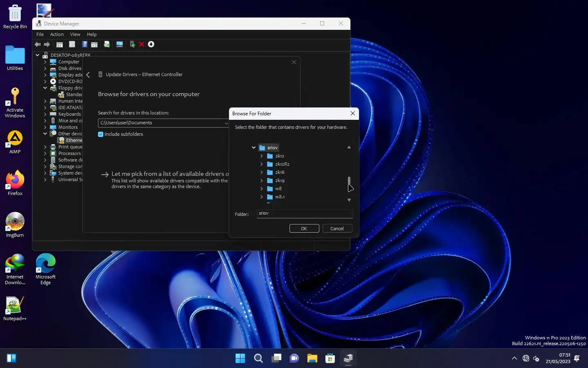Collapse the DESKTOP-083RERK root node
Viewport: 588px width, 368px height.
click(x=38, y=55)
